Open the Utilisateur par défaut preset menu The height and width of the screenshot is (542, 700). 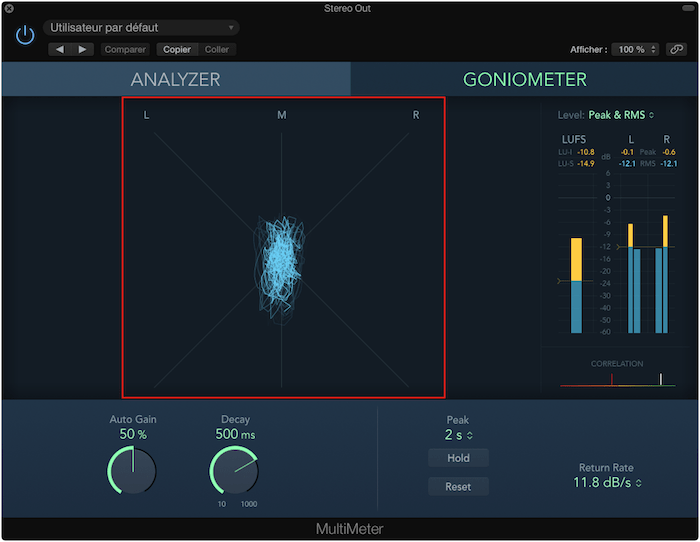(141, 28)
